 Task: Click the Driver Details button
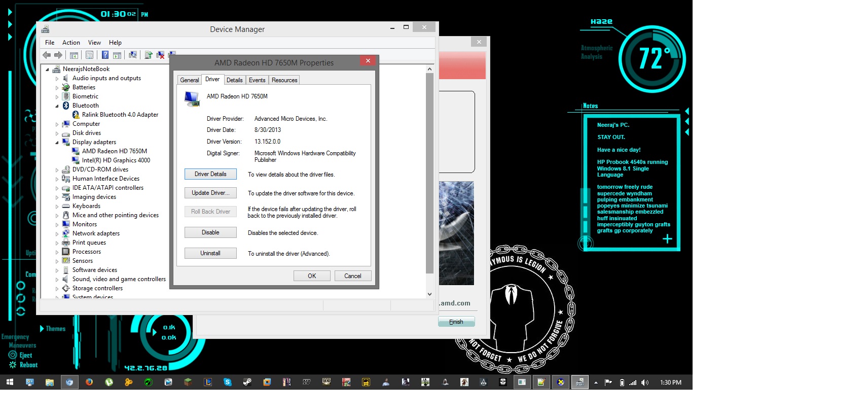210,174
